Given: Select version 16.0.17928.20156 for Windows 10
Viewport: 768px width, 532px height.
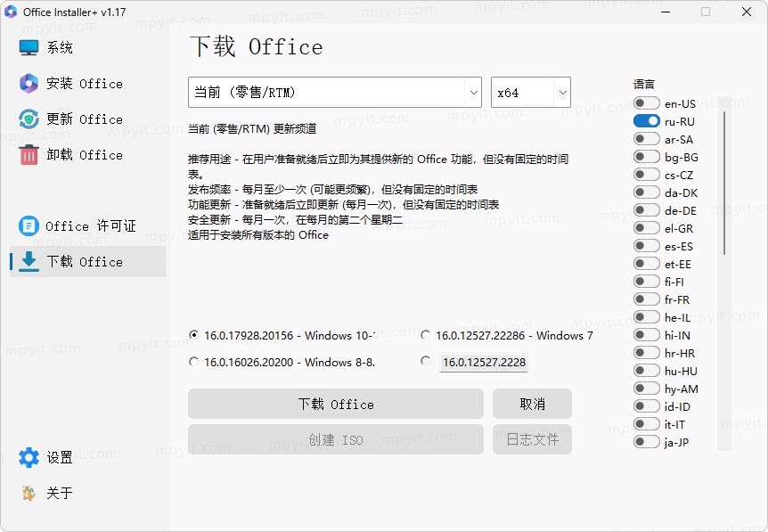Looking at the screenshot, I should tap(194, 335).
